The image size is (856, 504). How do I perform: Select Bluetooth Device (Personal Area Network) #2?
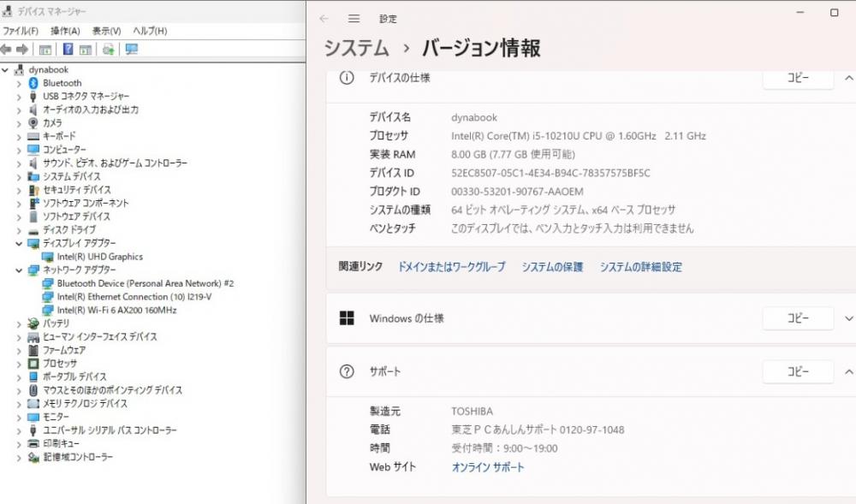[146, 283]
